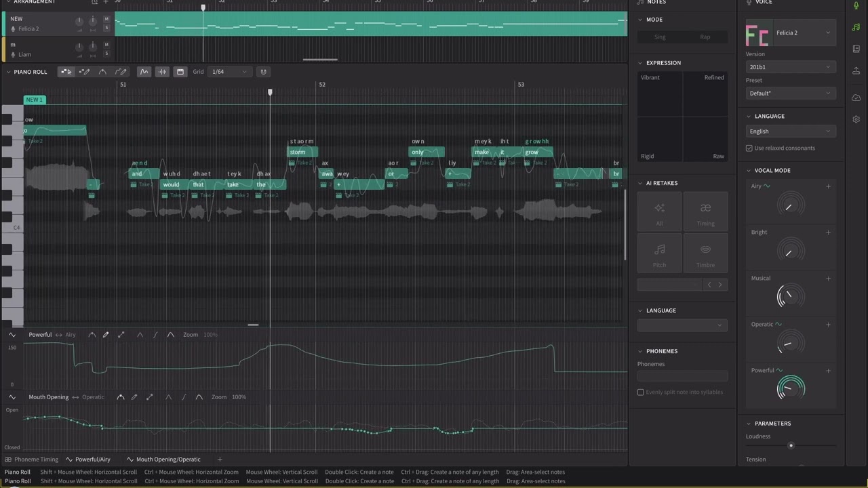Screen dimensions: 868x488
Task: Collapse the AI Retakes section
Action: tap(640, 183)
